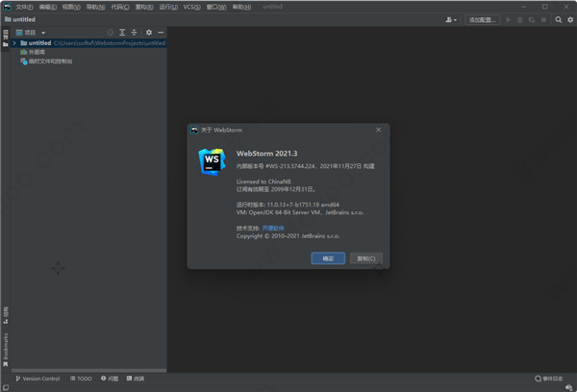Screen dimensions: 577x392
Task: Click the WebStorm 2021.3 heading text
Action: (266, 154)
